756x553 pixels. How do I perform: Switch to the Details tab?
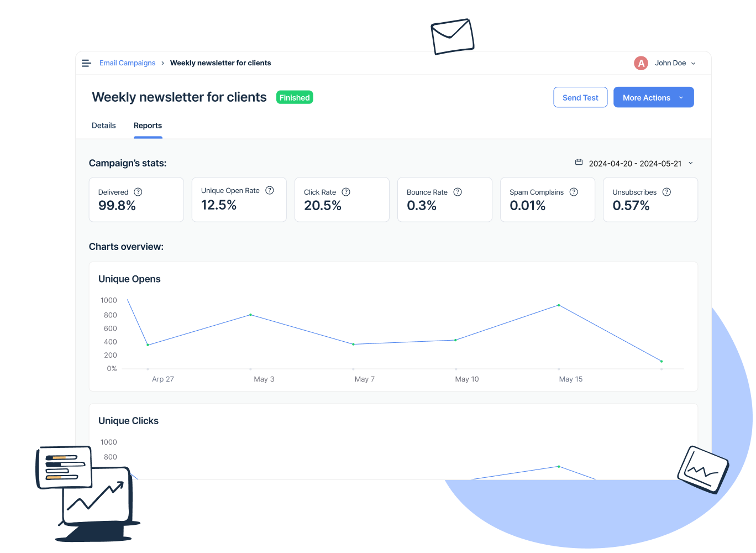[104, 126]
